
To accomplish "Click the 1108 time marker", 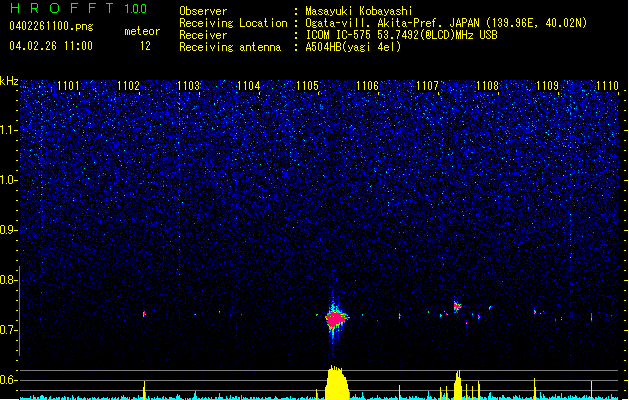I will (487, 86).
